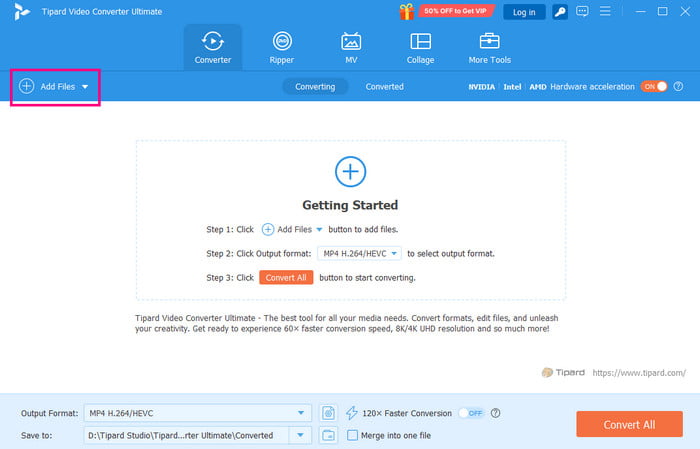Open the Collage module
Image resolution: width=700 pixels, height=449 pixels.
420,47
